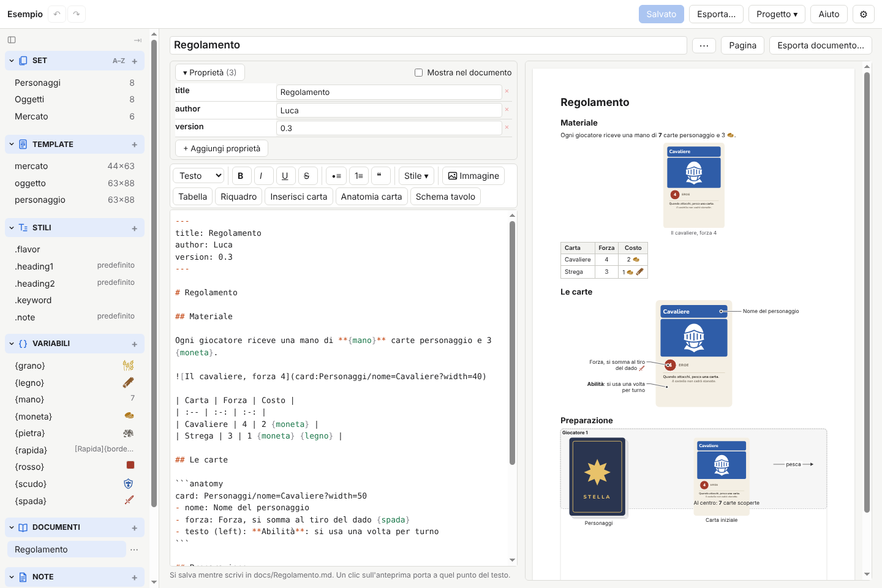Collapse the SET section
Viewport: 882px width, 588px height.
[12, 61]
